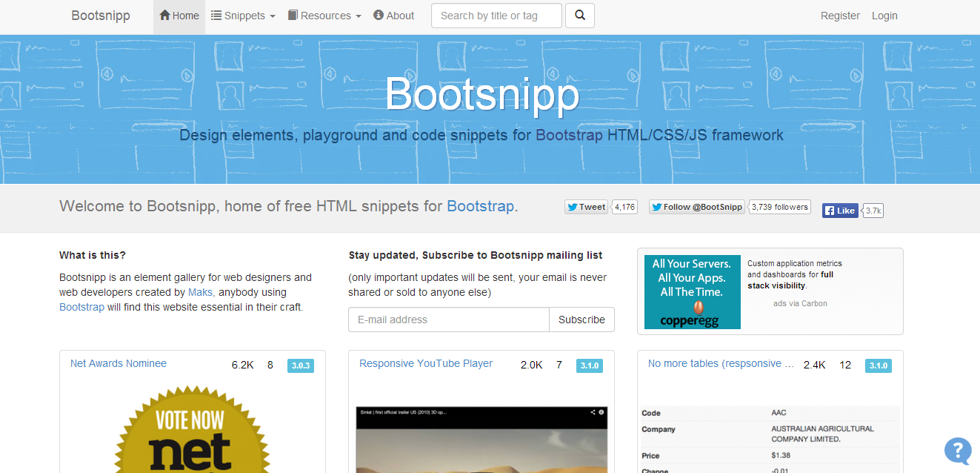Click the "Stay updated, Subscribe to Bootsnipp mailing list" heading

point(476,255)
